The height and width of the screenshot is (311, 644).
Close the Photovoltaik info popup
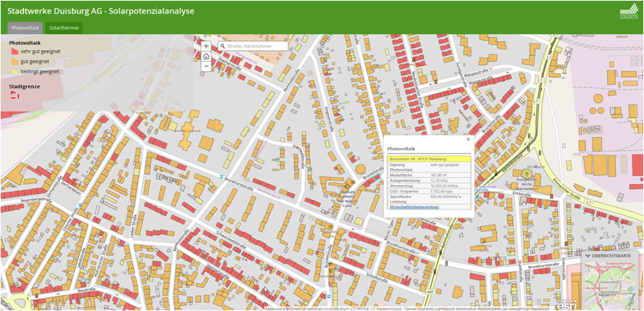pos(468,139)
